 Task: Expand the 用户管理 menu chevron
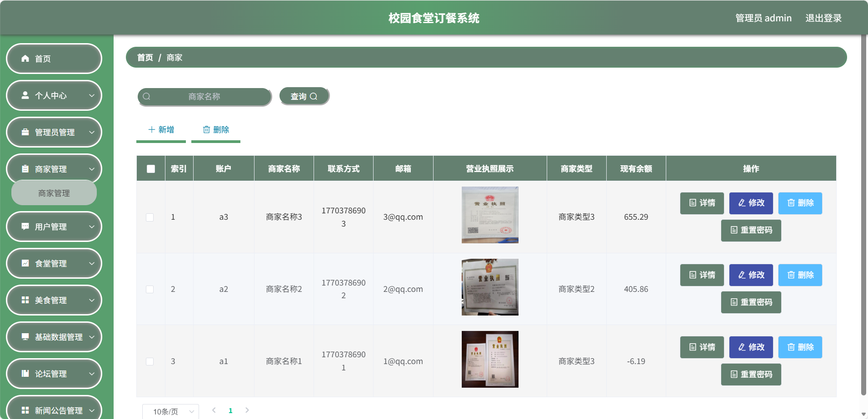point(92,227)
